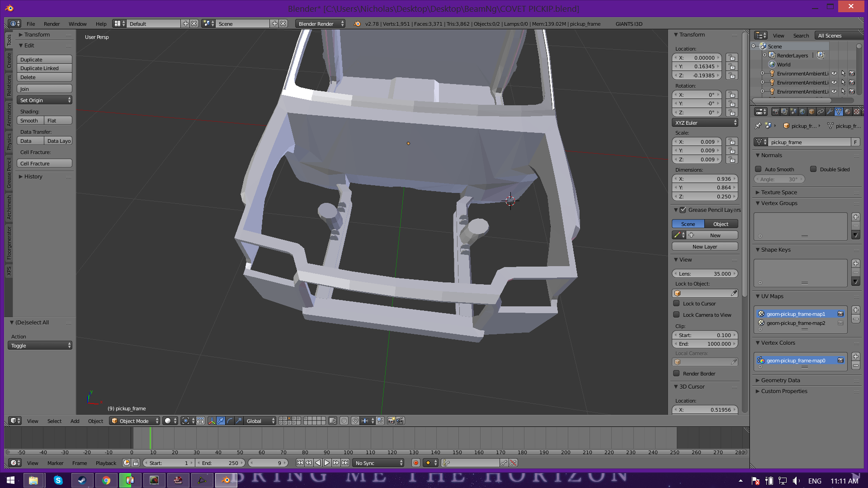Switch Grease Pencil source to Object
868x488 pixels.
(x=721, y=224)
